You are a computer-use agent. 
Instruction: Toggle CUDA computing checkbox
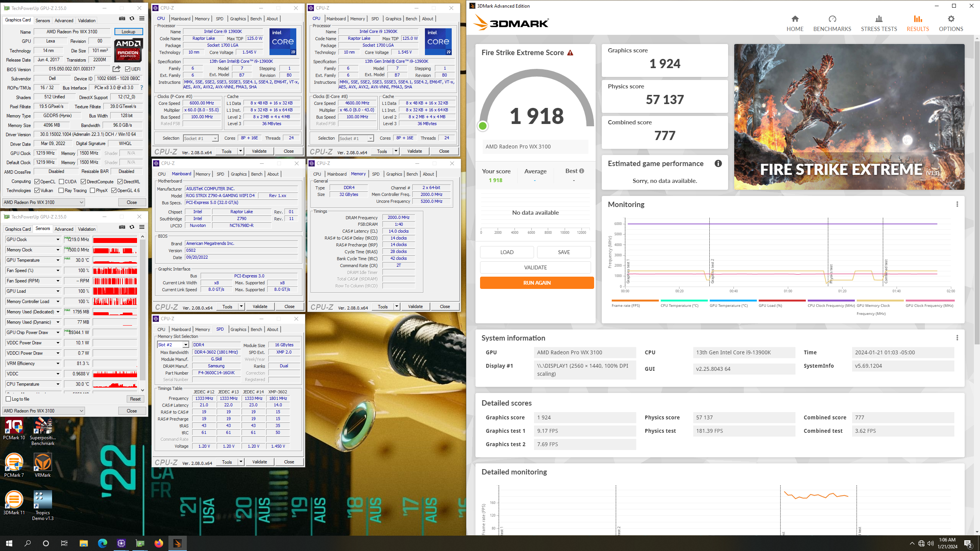(x=61, y=182)
